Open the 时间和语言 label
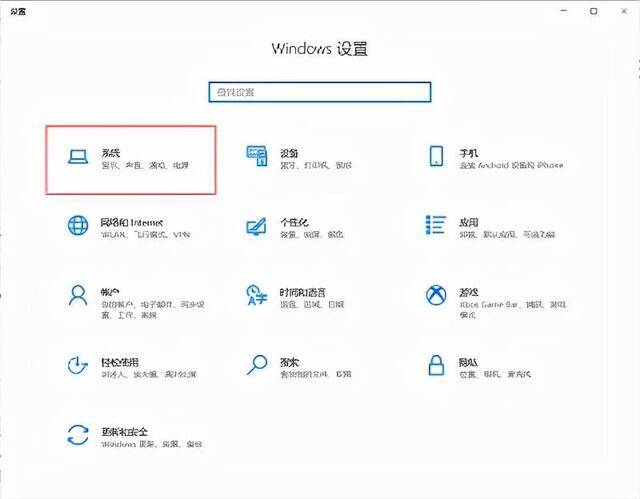 click(x=303, y=292)
